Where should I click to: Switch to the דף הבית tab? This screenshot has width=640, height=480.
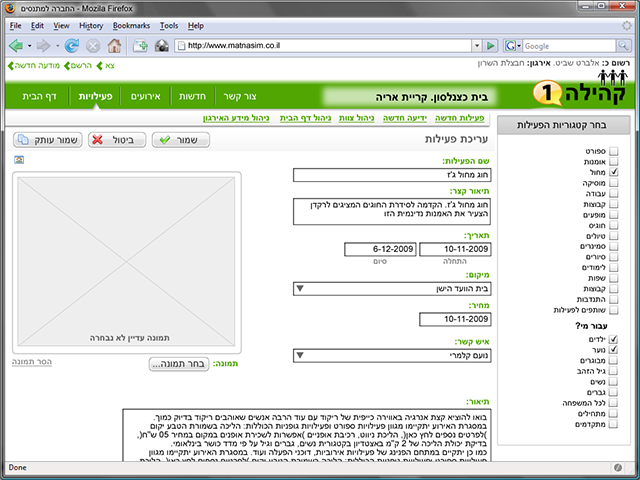(x=39, y=97)
